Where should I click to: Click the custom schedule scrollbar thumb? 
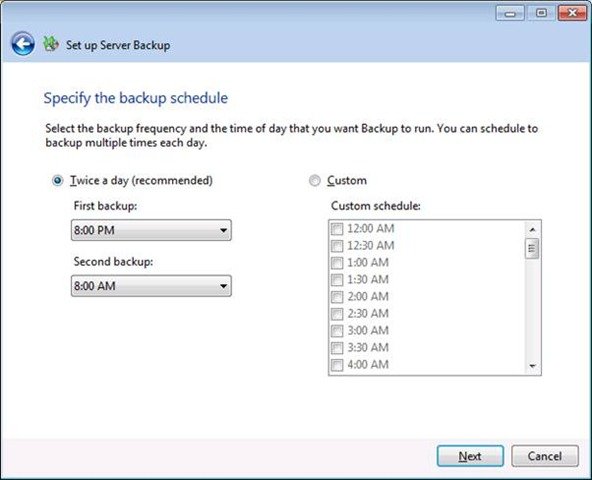tap(532, 248)
